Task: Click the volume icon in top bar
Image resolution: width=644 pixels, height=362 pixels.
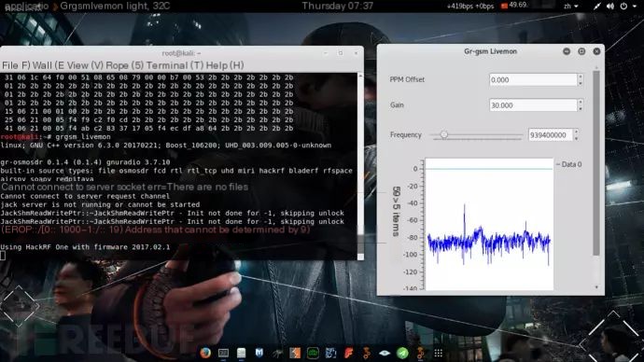Action: [610, 6]
